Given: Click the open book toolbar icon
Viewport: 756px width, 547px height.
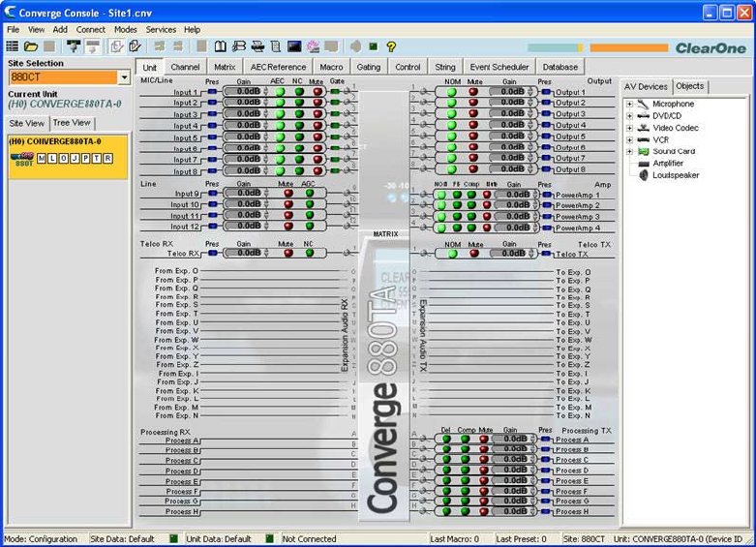Looking at the screenshot, I should [222, 46].
